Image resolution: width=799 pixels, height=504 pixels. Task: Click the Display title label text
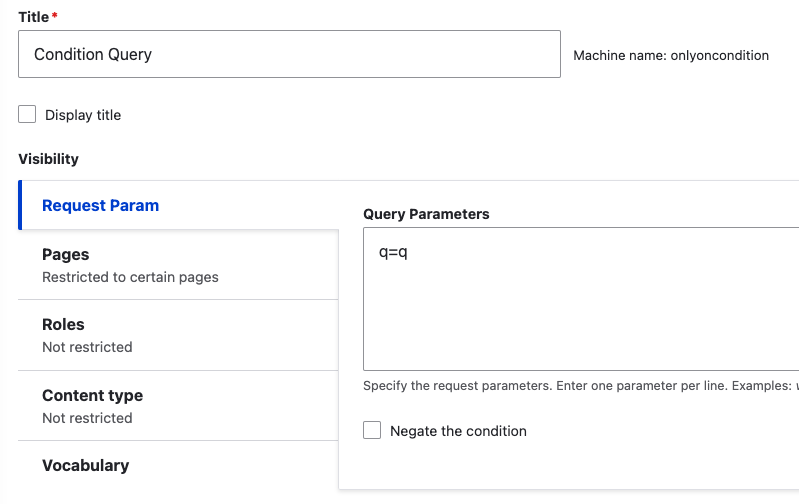(83, 115)
